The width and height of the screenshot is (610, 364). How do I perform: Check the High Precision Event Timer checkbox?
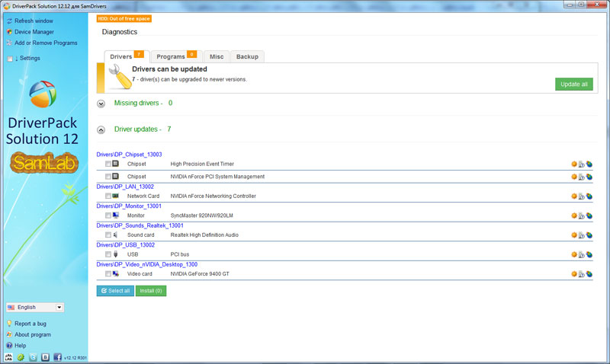pyautogui.click(x=108, y=164)
